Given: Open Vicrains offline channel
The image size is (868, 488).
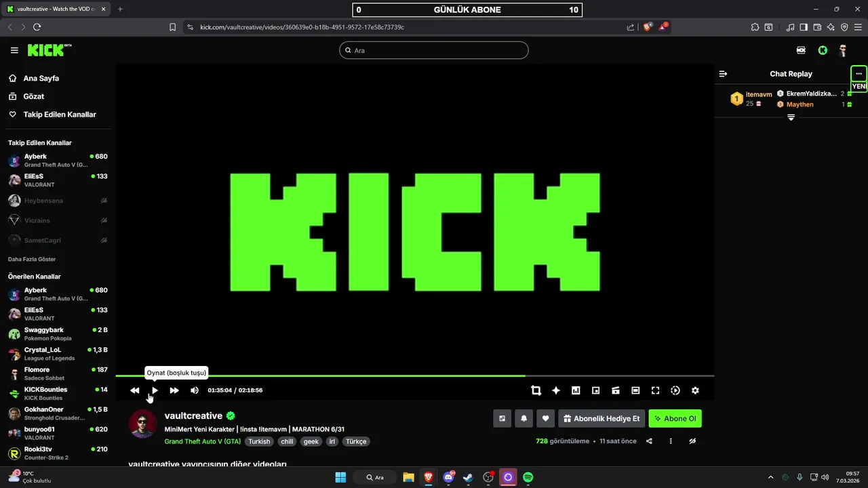Looking at the screenshot, I should point(57,220).
